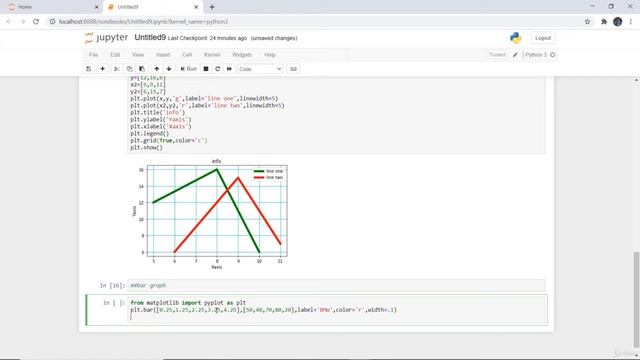Image resolution: width=640 pixels, height=360 pixels.
Task: Click the plt.bar code line
Action: pos(264,310)
